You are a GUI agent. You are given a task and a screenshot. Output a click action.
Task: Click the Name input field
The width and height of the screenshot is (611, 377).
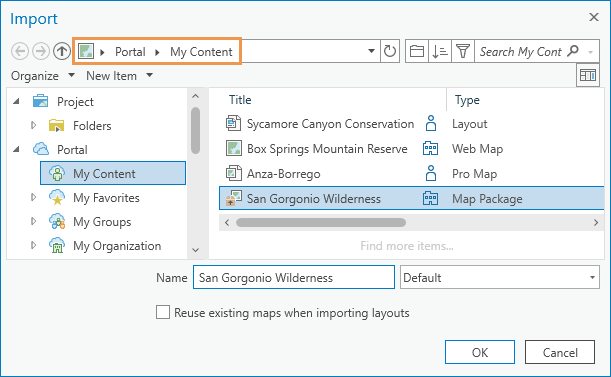point(294,277)
